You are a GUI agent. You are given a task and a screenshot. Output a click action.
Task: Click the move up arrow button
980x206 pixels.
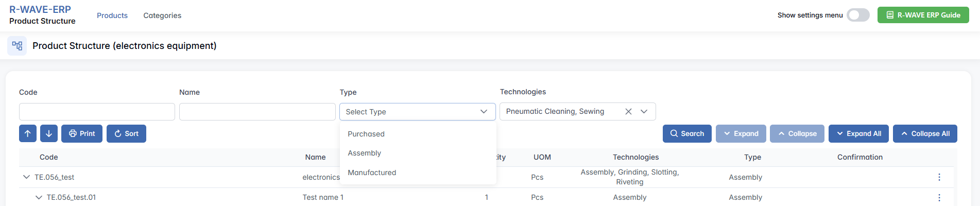click(28, 133)
